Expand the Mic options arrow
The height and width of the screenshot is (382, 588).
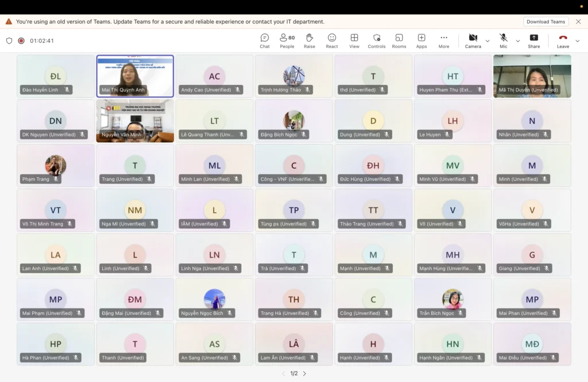[x=518, y=41]
